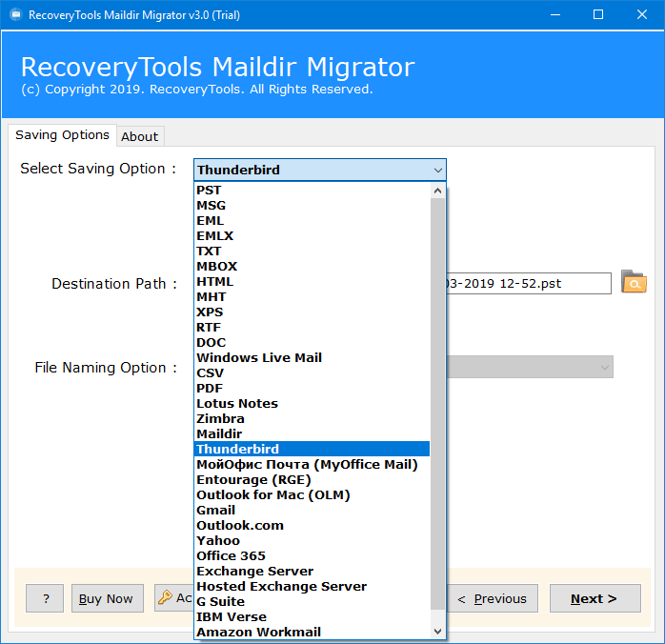Open the Select Saving Option combo box
The width and height of the screenshot is (665, 644).
pyautogui.click(x=320, y=170)
